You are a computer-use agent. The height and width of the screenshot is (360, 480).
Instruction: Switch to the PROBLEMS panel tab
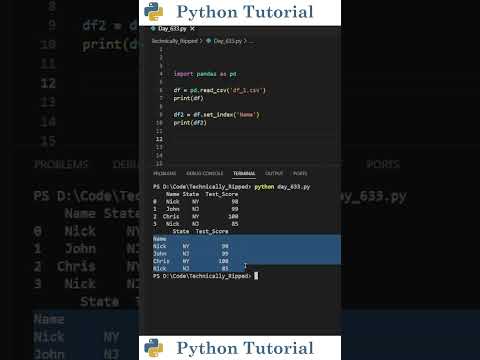pyautogui.click(x=164, y=173)
